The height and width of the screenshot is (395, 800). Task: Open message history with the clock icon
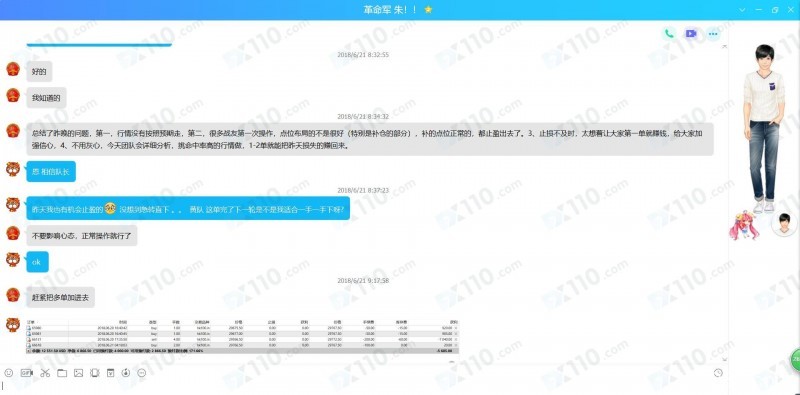tap(718, 373)
